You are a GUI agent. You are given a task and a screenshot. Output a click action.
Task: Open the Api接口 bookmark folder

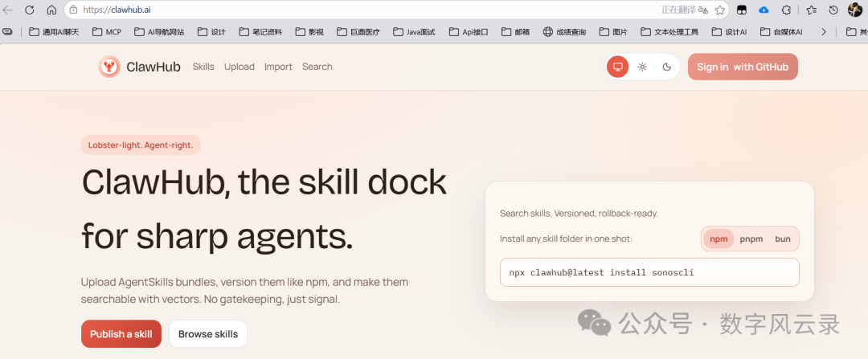pos(469,32)
